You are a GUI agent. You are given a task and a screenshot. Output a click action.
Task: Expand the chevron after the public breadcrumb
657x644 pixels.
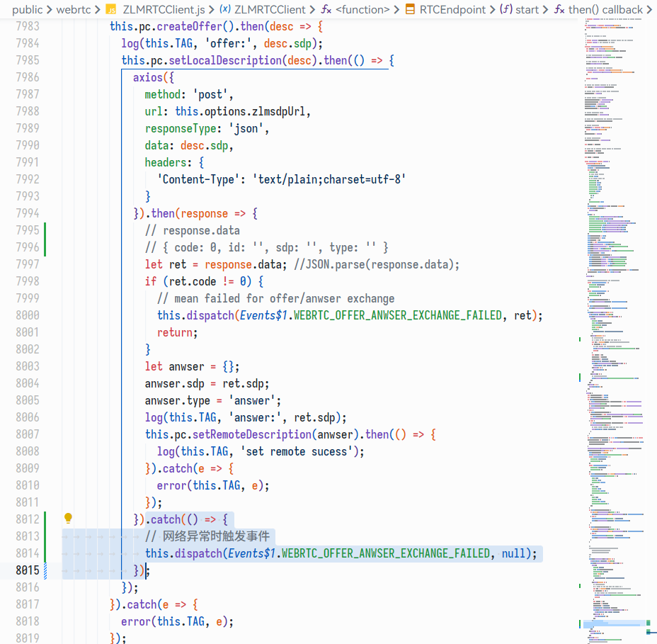point(49,9)
